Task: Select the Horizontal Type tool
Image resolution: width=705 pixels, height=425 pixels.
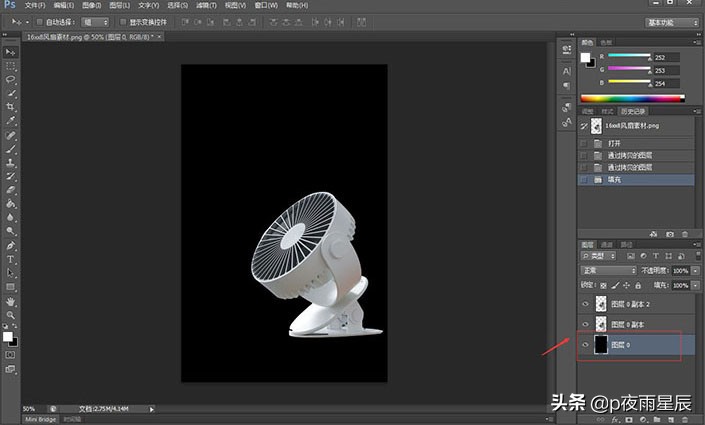Action: click(x=10, y=258)
